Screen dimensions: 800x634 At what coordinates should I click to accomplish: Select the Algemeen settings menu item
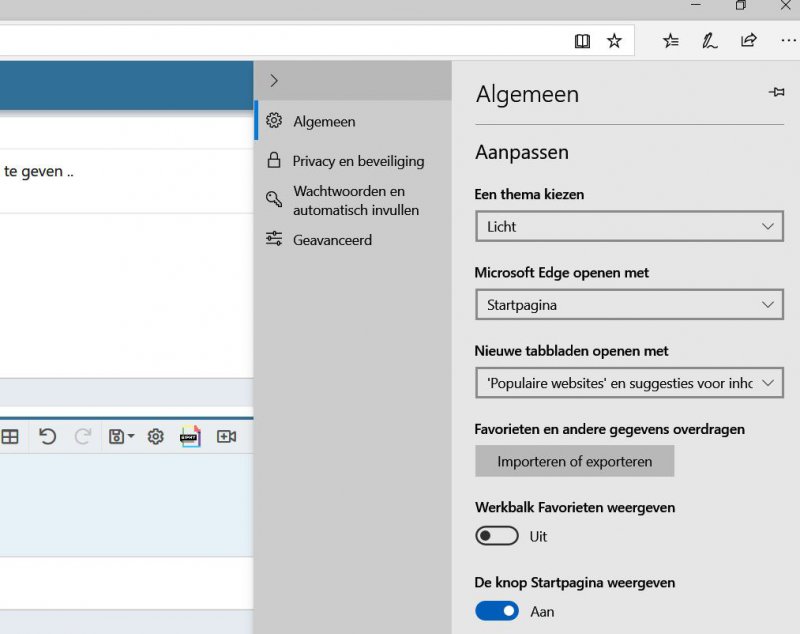point(353,121)
